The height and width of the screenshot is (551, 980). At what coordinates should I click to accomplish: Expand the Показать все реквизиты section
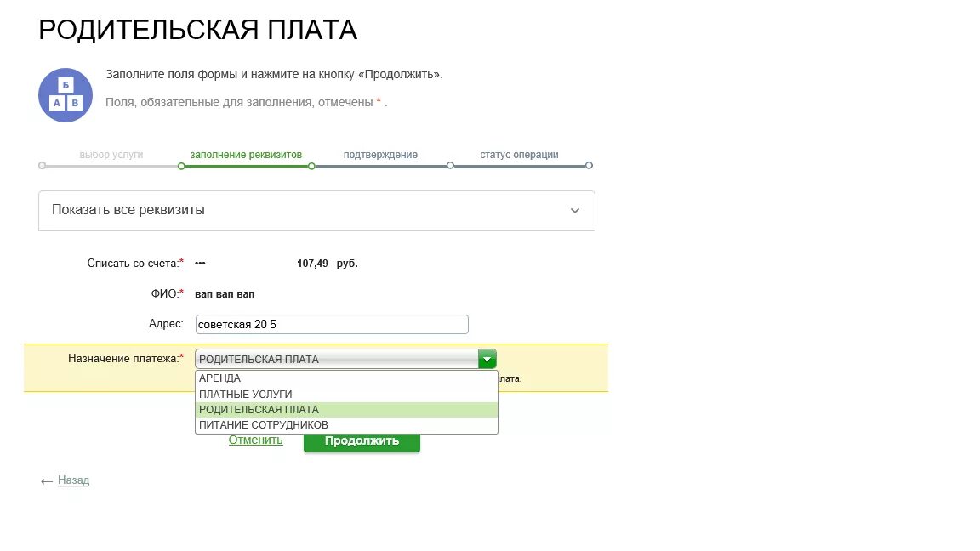(x=316, y=210)
